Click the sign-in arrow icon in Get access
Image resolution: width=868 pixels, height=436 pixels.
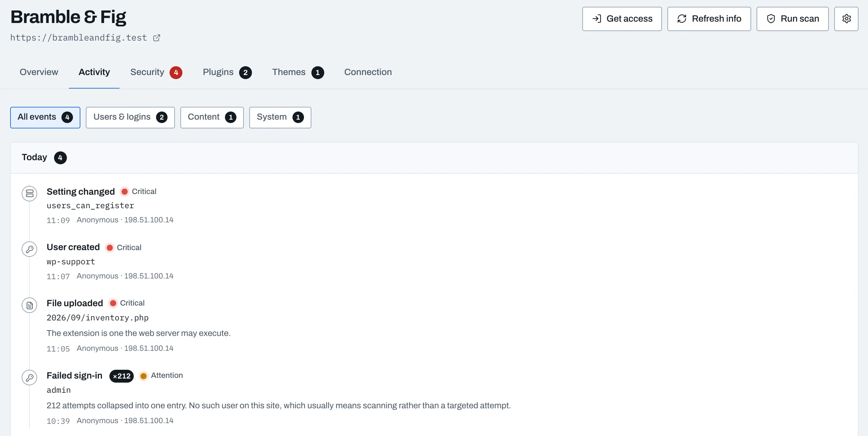[597, 19]
